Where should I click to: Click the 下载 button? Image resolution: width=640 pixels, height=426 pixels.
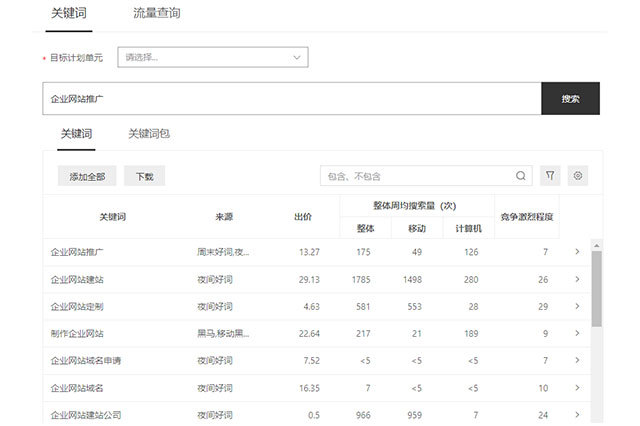pyautogui.click(x=144, y=177)
